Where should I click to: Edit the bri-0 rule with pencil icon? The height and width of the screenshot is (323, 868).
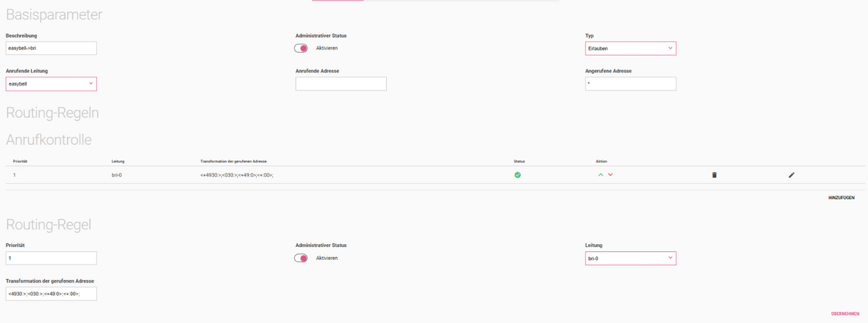(791, 175)
